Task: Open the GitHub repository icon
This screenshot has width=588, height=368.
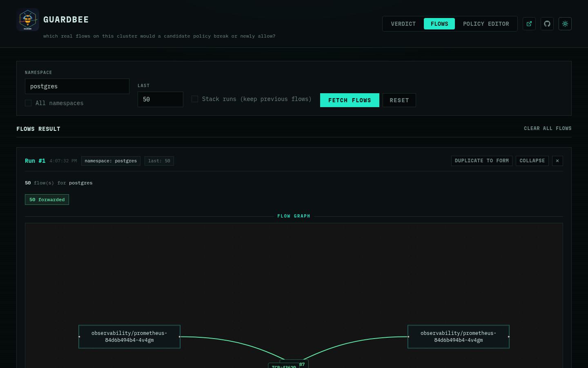Action: click(x=547, y=24)
